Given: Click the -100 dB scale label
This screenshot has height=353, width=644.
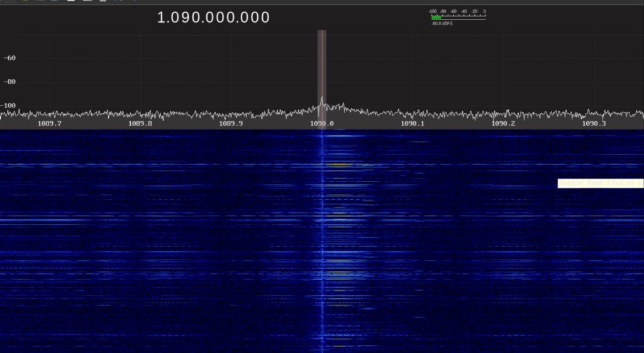Looking at the screenshot, I should 8,106.
